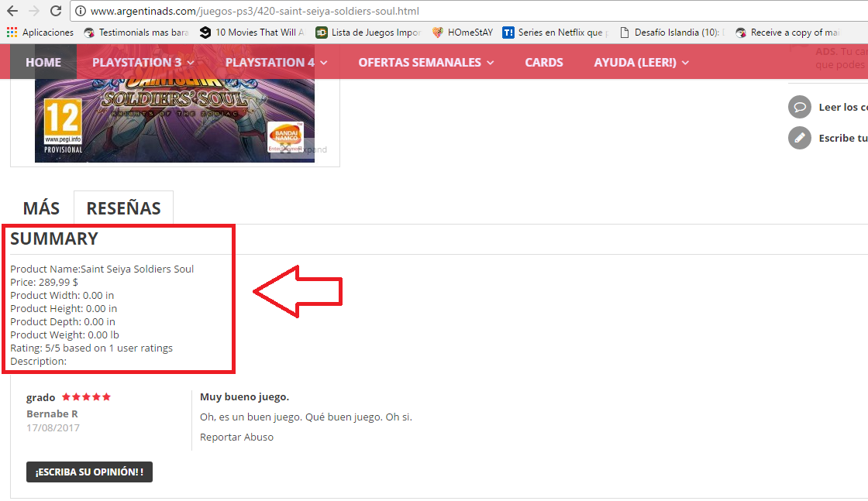
Task: Open Series en Netflix que bookmark
Action: (556, 33)
